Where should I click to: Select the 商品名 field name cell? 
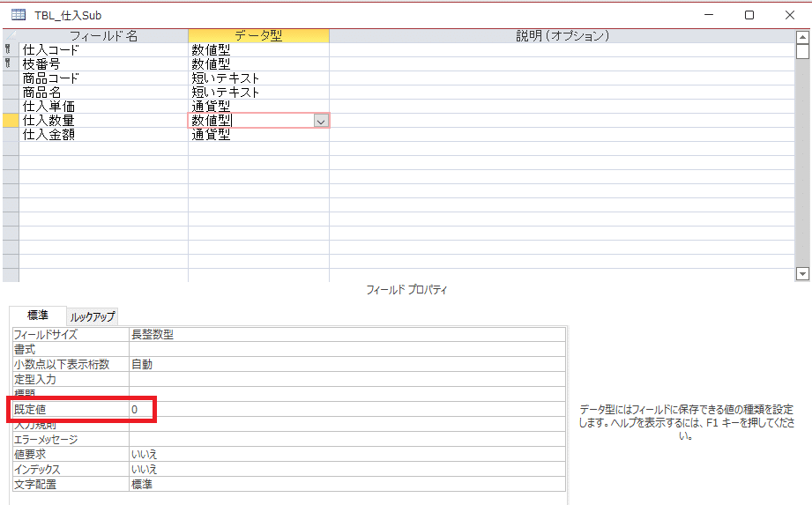(x=103, y=93)
